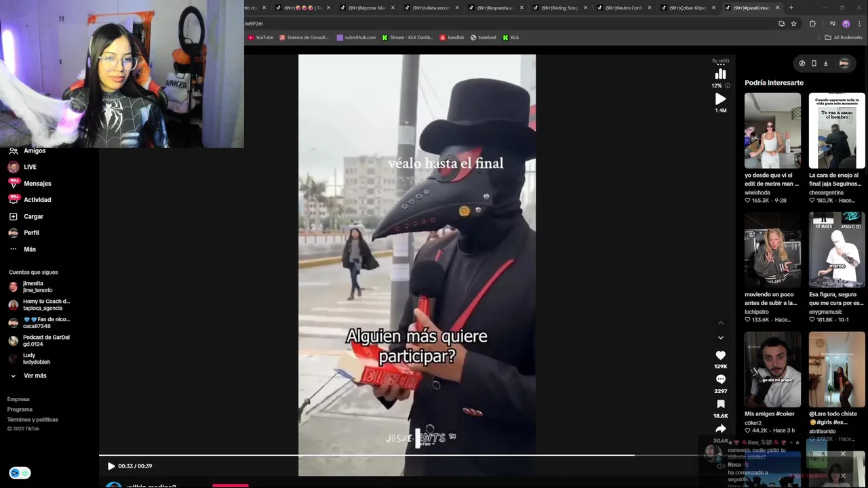Open the Amigos section in sidebar
Viewport: 868px width, 488px height.
tap(27, 150)
